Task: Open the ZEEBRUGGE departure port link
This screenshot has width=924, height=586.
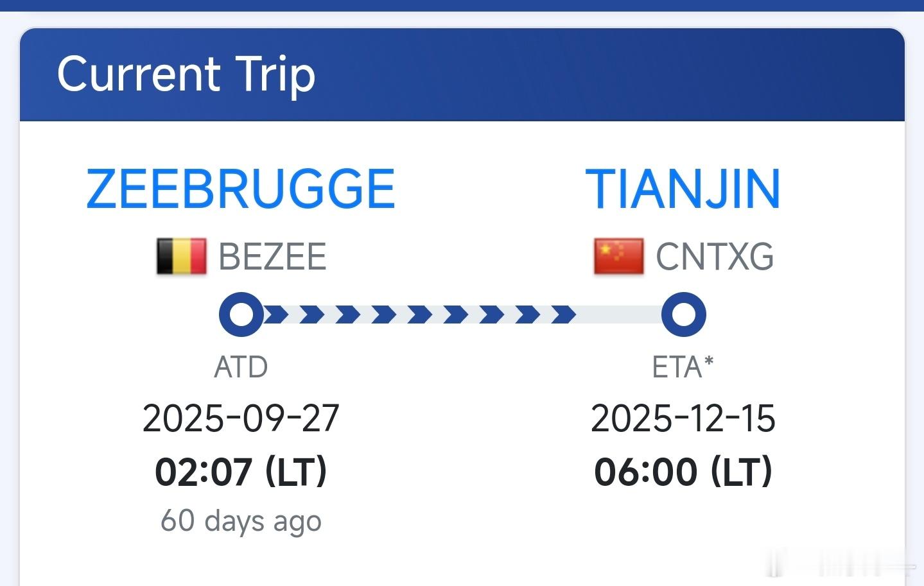Action: click(241, 189)
